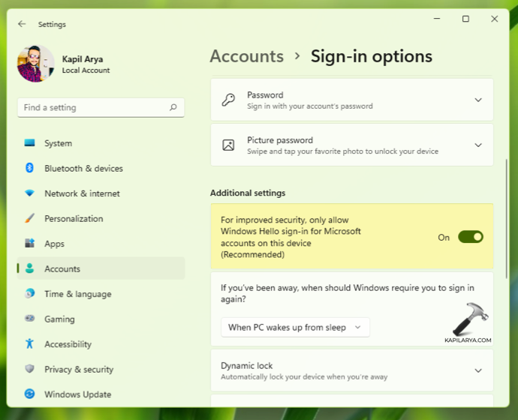Open Privacy & security settings

pos(101,369)
